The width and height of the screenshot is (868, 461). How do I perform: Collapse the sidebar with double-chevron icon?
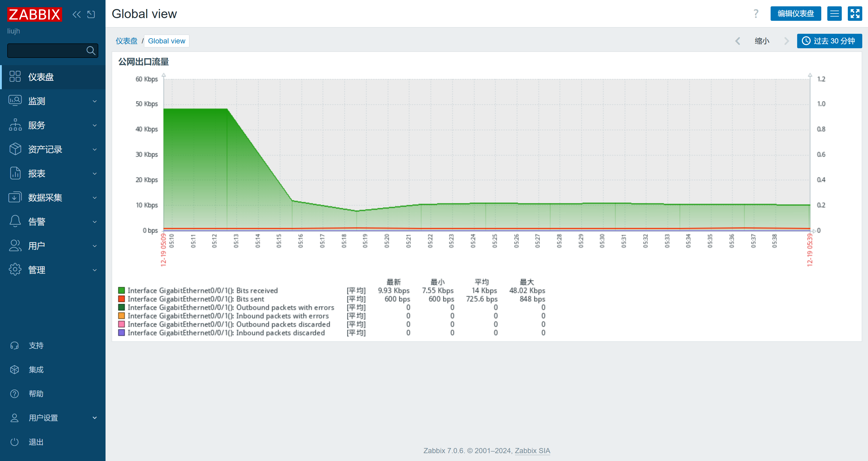point(77,14)
